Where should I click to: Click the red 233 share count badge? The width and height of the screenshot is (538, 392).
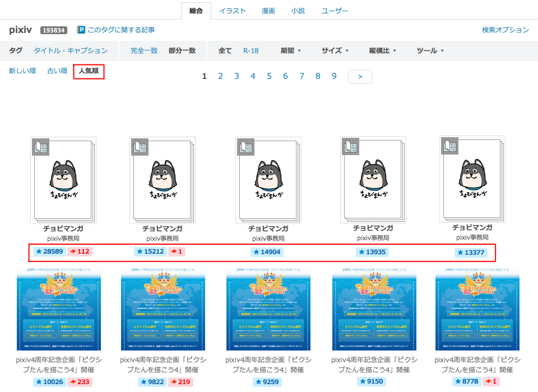(x=80, y=382)
